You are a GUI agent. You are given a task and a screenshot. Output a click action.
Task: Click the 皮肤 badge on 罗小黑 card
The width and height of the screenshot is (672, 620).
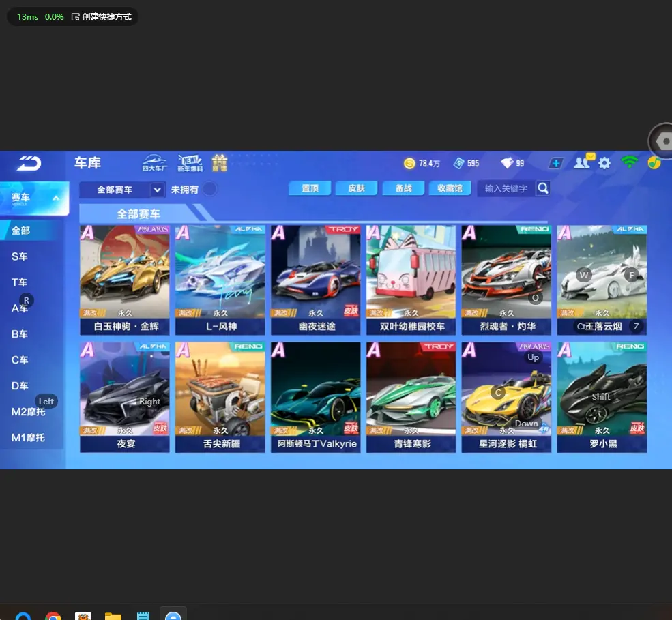(x=637, y=428)
